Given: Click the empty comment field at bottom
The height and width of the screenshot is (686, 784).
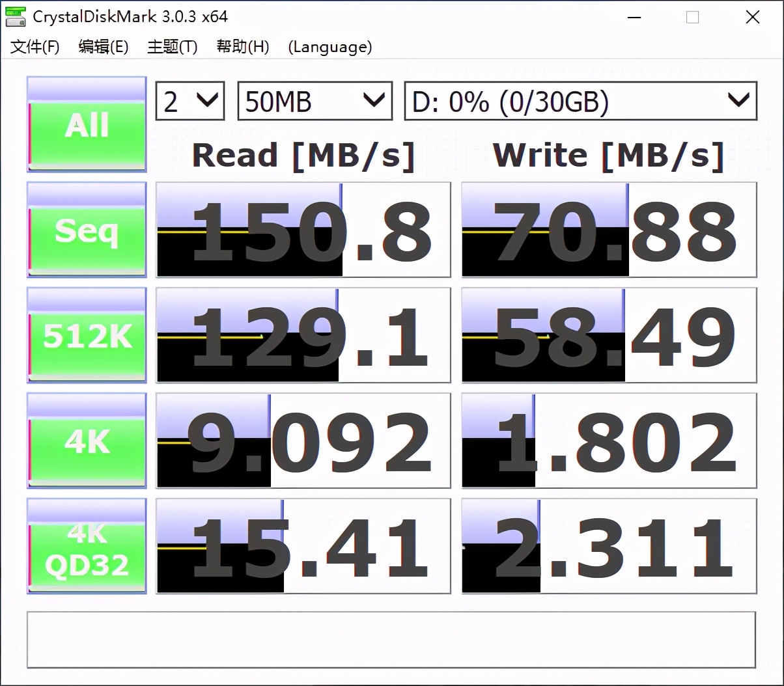Looking at the screenshot, I should [391, 640].
